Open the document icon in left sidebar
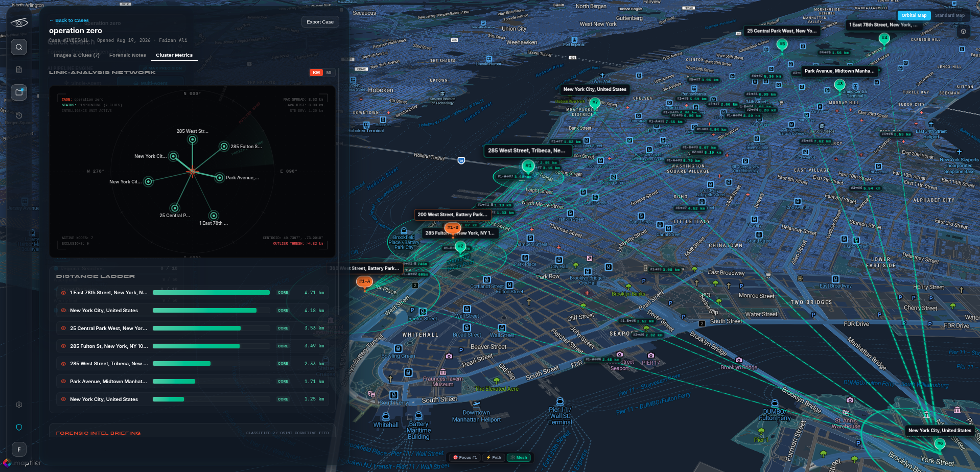 click(19, 69)
